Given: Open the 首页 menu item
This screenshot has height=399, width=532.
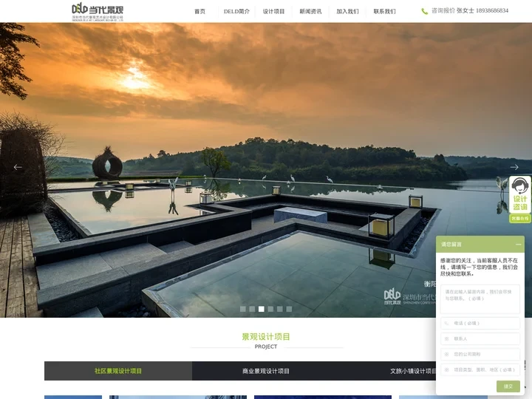Looking at the screenshot, I should (x=199, y=11).
